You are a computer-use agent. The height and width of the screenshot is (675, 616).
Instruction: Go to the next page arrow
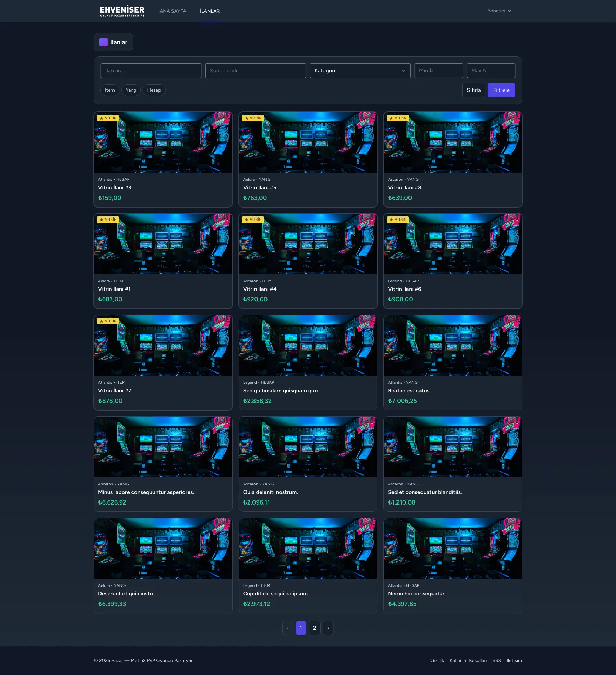[x=328, y=628]
